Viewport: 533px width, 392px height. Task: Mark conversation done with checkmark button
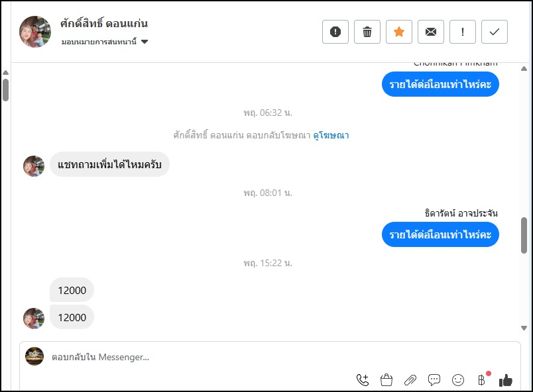[495, 32]
